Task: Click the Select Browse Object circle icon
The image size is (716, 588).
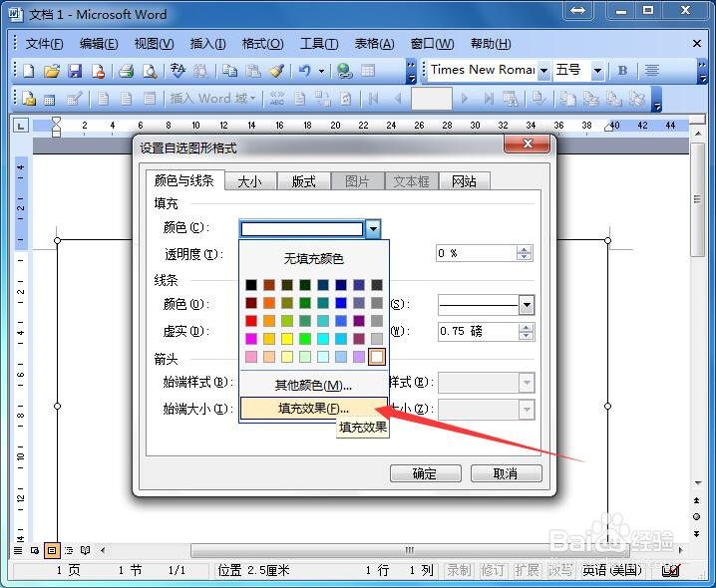Action: click(x=697, y=517)
